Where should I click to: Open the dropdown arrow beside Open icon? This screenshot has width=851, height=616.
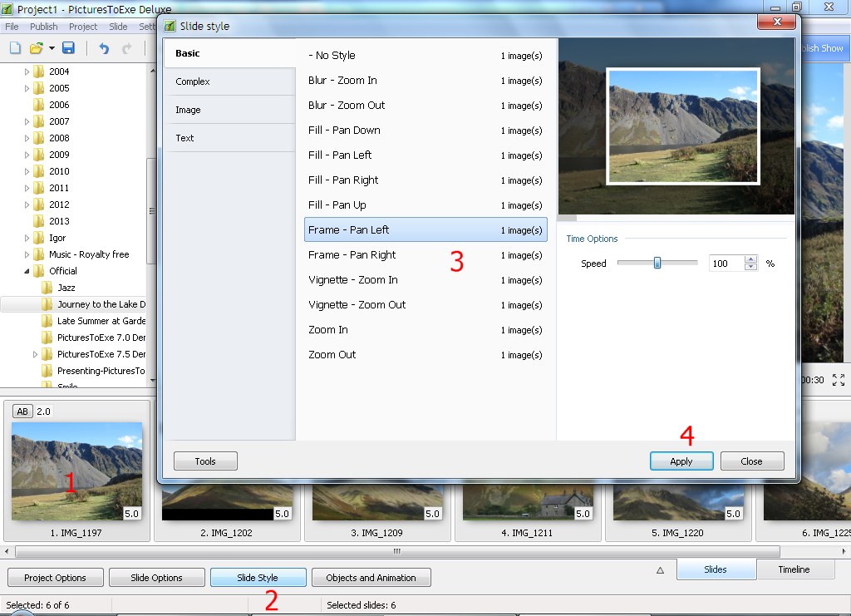click(x=52, y=48)
